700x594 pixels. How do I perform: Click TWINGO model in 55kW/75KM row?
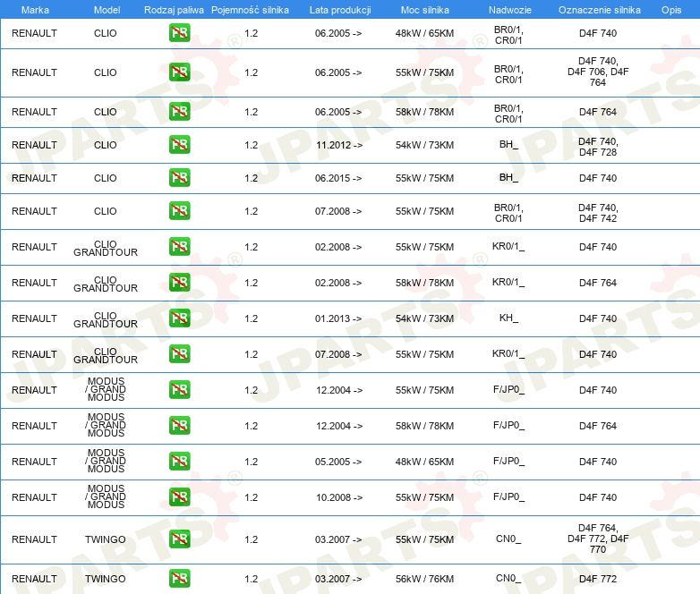(x=106, y=539)
